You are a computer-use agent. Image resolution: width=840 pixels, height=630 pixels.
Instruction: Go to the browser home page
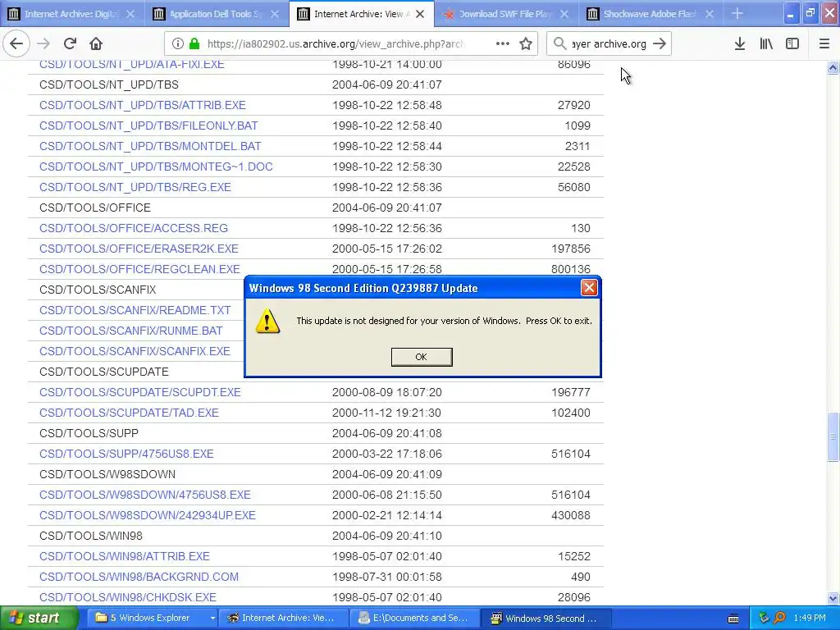pyautogui.click(x=96, y=44)
